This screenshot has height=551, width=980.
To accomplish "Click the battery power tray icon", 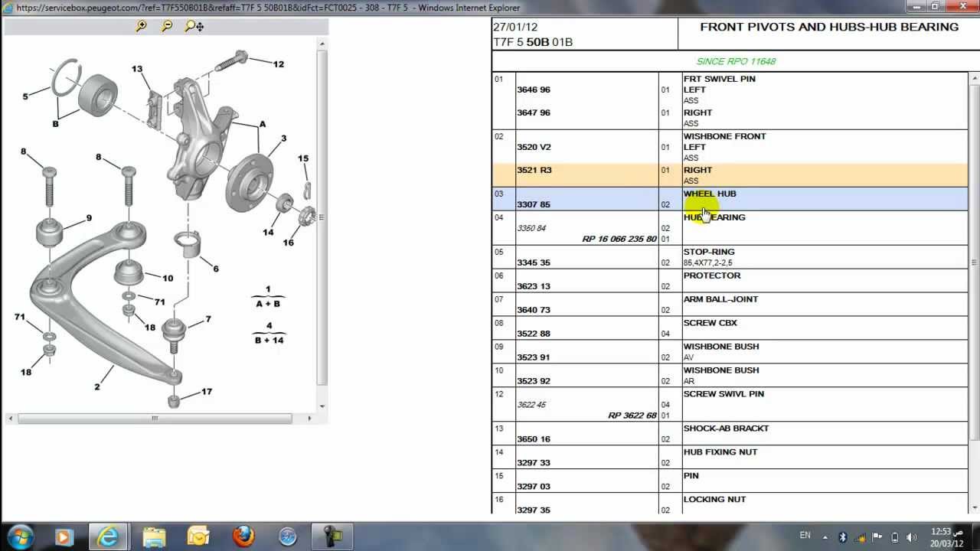I will pos(895,536).
